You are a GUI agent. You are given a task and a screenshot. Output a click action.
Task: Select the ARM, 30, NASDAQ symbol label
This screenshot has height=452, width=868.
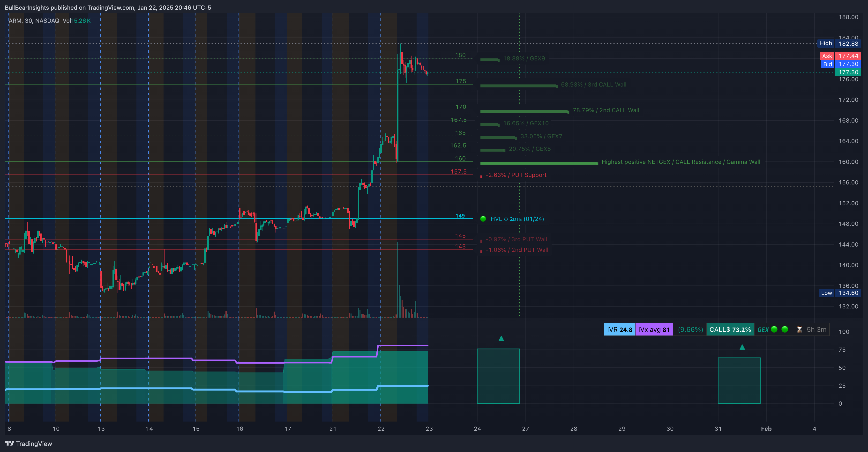(x=34, y=21)
